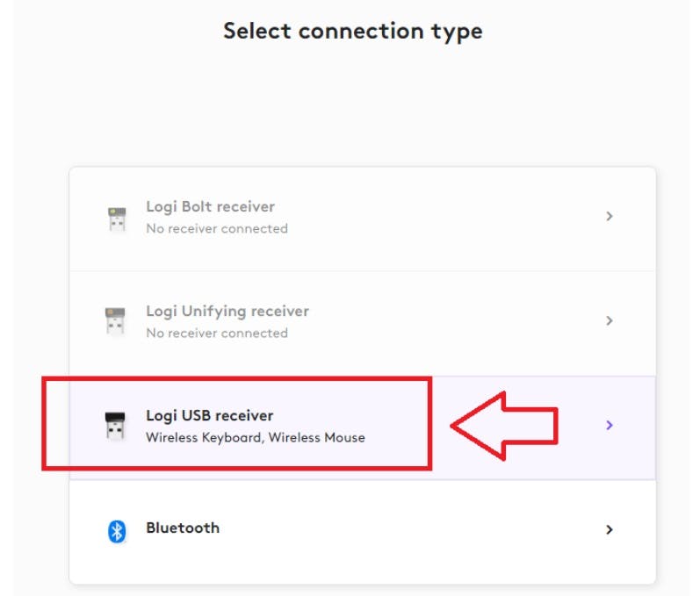Click the red arrow pointing at USB receiver

[505, 425]
